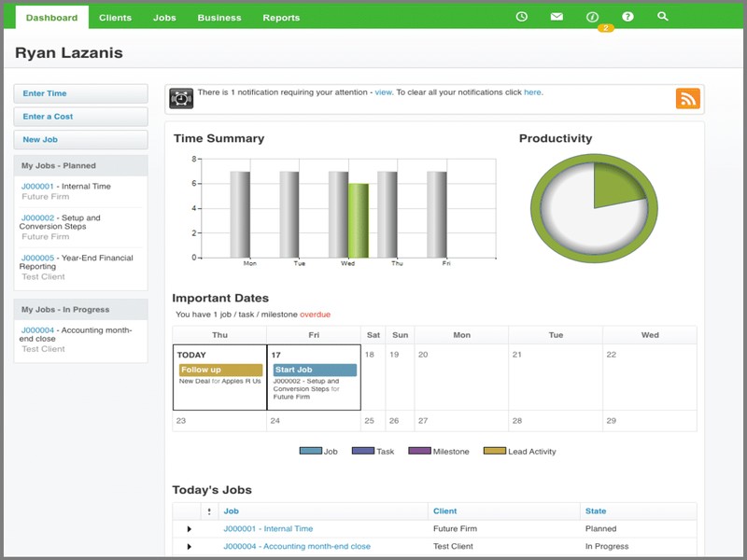Expand the J000001 Internal Time job row
Viewport: 747px width, 560px height.
(x=191, y=528)
